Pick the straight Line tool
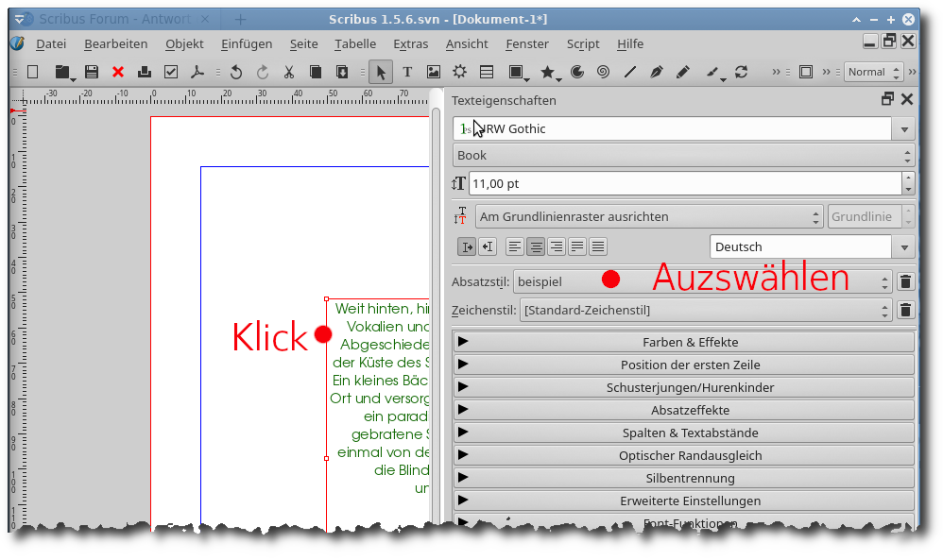Viewport: 943px width, 560px height. coord(630,72)
